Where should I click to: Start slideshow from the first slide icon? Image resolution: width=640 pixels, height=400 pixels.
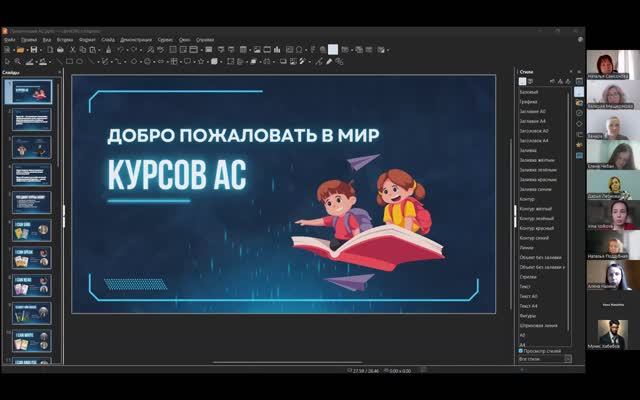coord(221,50)
